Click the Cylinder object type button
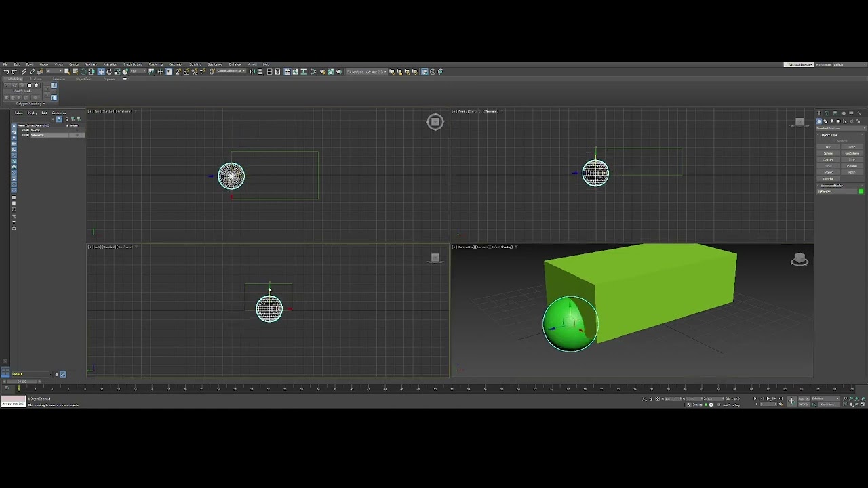Viewport: 868px width, 488px height. (x=828, y=160)
